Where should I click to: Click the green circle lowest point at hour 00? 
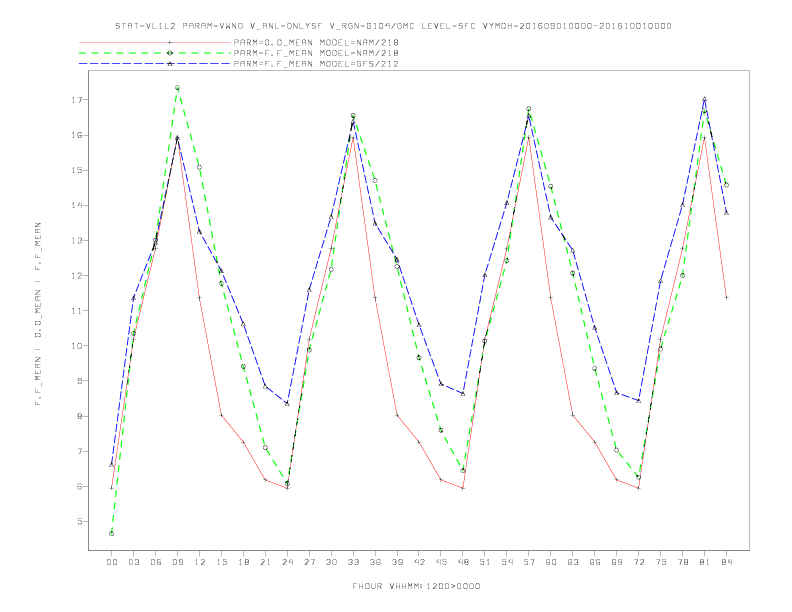point(112,534)
